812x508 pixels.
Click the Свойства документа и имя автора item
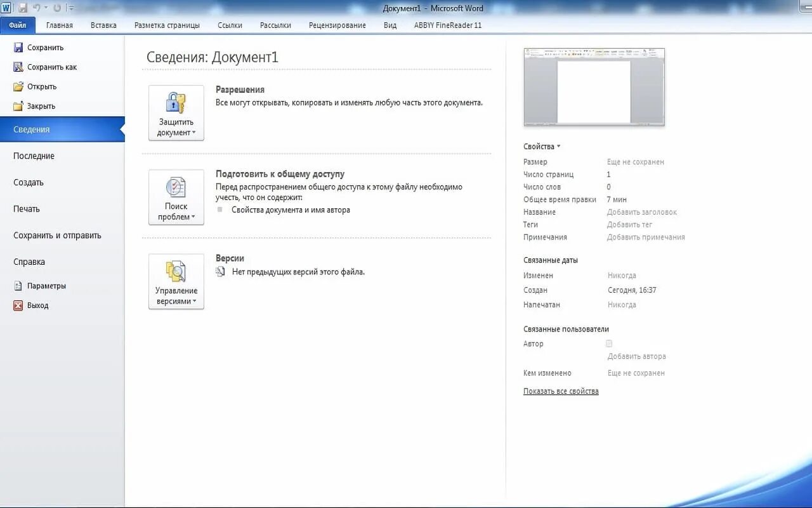[291, 210]
